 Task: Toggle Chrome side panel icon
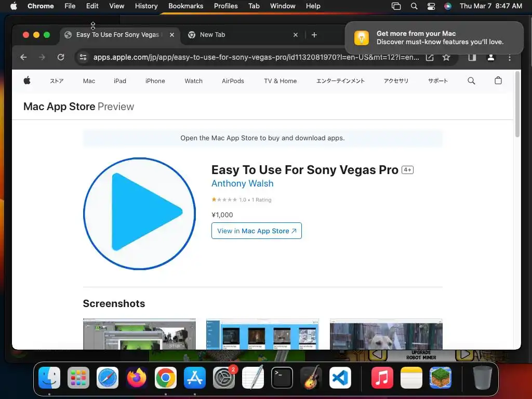pyautogui.click(x=472, y=57)
